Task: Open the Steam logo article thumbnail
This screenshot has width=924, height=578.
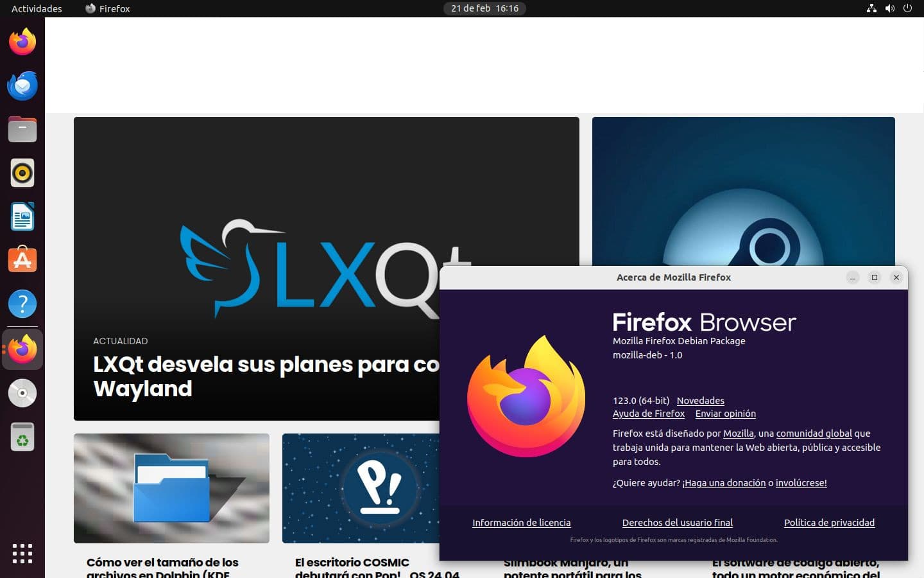Action: [x=743, y=191]
